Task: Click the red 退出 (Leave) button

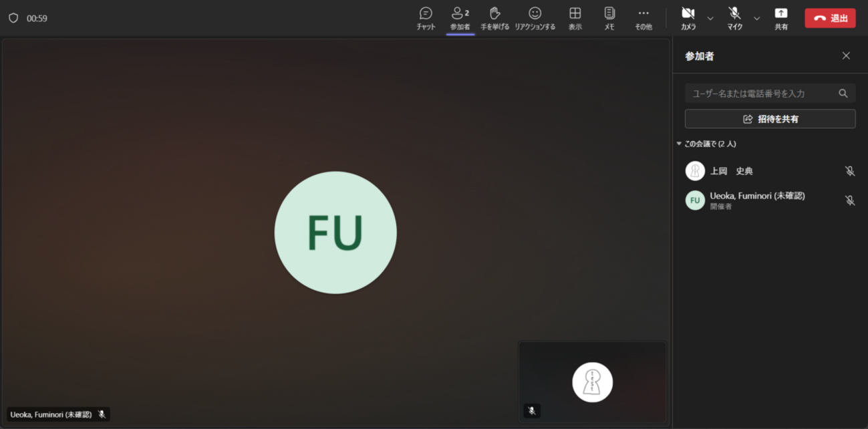Action: pos(830,18)
